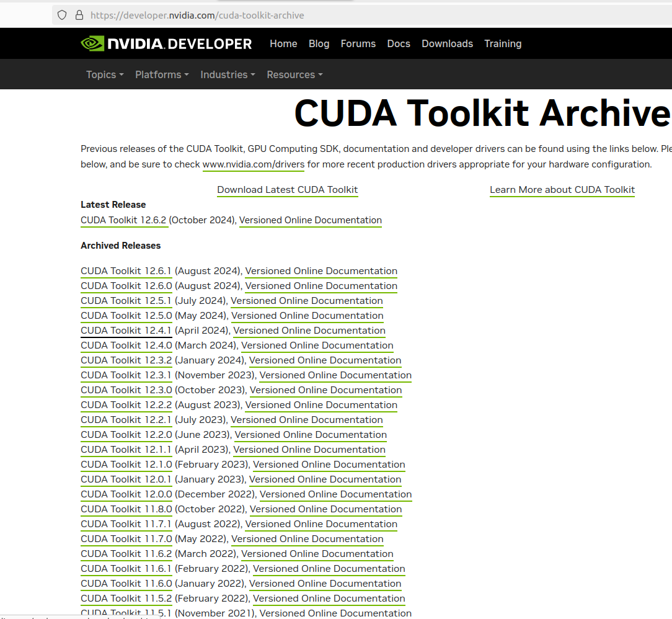Open CUDA Toolkit 12.6.1 link

pos(126,271)
